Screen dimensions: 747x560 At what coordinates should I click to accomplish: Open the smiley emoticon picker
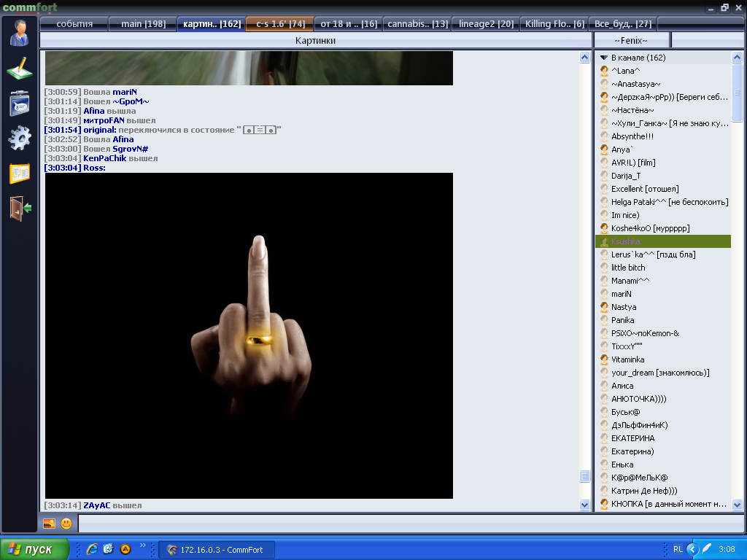point(66,524)
